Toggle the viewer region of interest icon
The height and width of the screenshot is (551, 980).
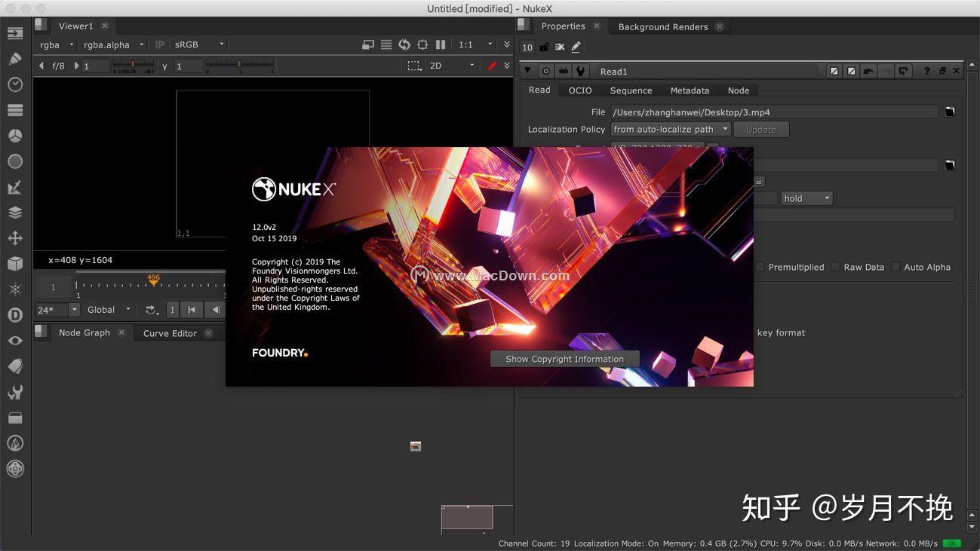pyautogui.click(x=422, y=44)
